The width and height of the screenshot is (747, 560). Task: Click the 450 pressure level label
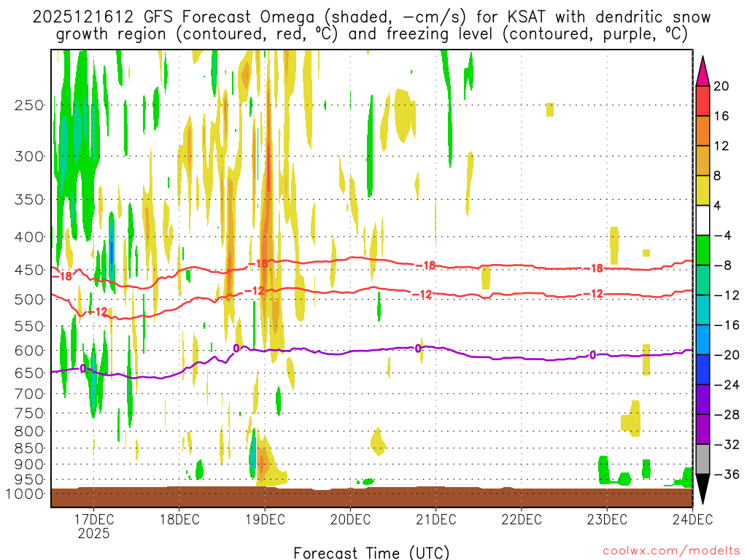pyautogui.click(x=29, y=270)
